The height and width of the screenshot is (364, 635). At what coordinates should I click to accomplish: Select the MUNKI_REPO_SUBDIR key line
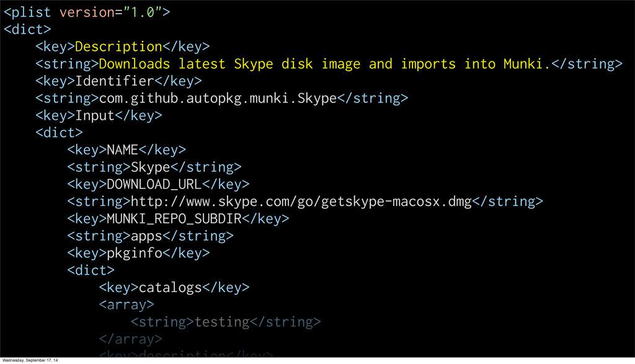tap(178, 218)
